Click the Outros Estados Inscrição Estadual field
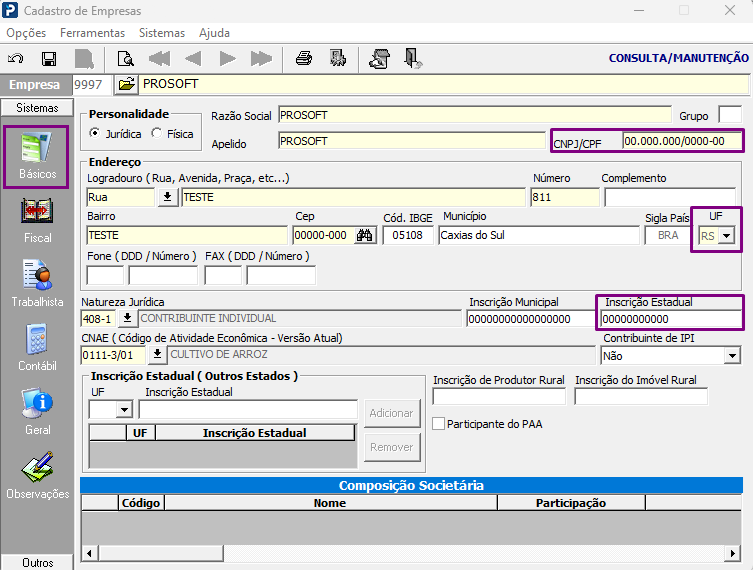The width and height of the screenshot is (753, 570). [x=248, y=410]
